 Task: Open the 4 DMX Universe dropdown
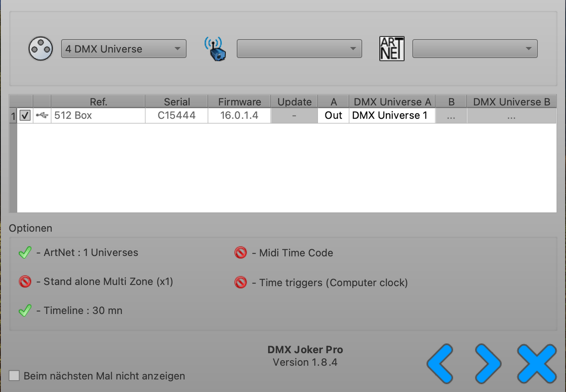[x=124, y=49]
